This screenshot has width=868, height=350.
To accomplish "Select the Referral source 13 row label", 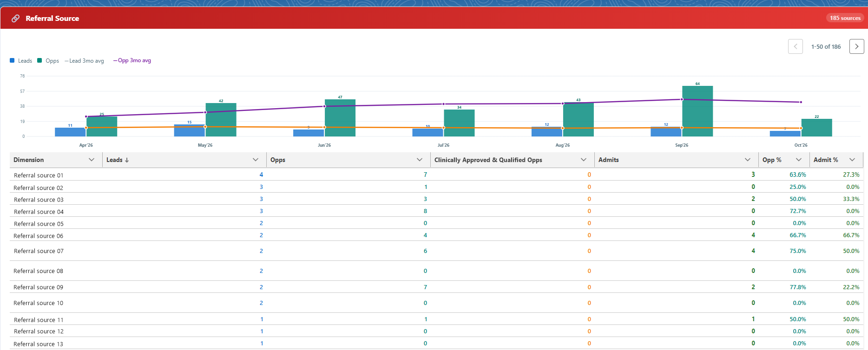I will pyautogui.click(x=39, y=344).
